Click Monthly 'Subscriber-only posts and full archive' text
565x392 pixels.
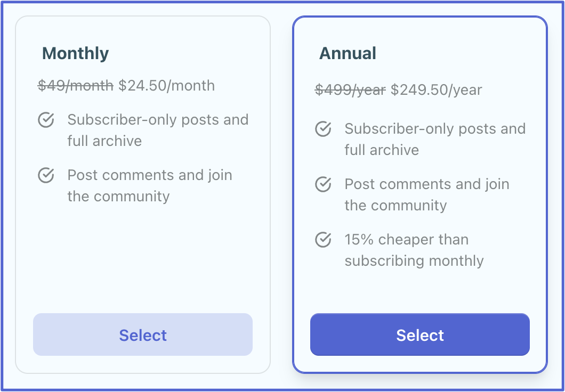(x=157, y=130)
